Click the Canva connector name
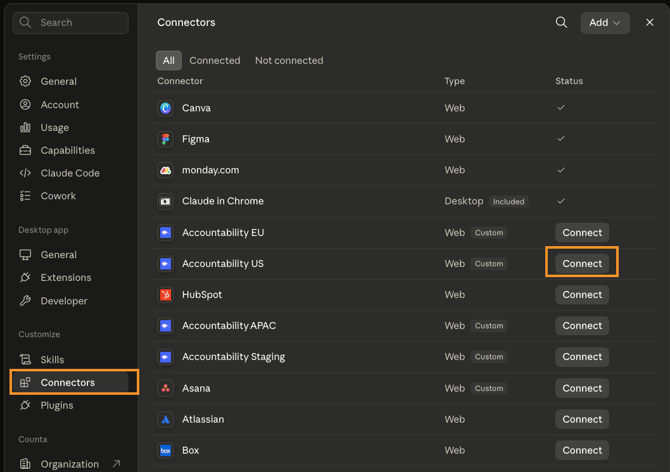 [197, 108]
